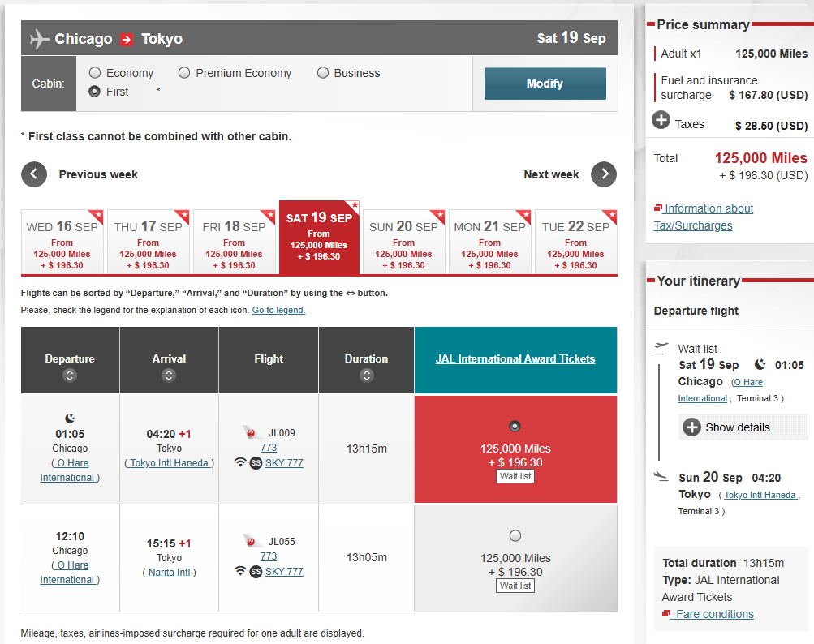Advance with the Next week arrow

click(x=604, y=174)
